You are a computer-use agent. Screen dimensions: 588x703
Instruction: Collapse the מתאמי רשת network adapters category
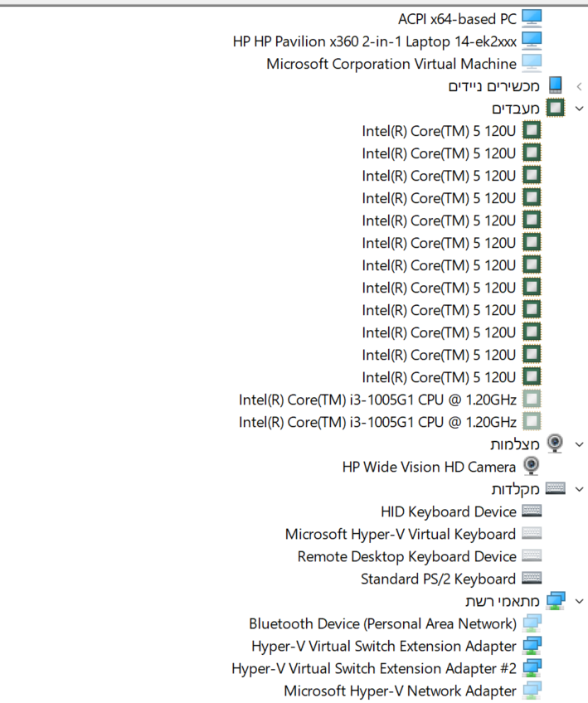(x=579, y=601)
